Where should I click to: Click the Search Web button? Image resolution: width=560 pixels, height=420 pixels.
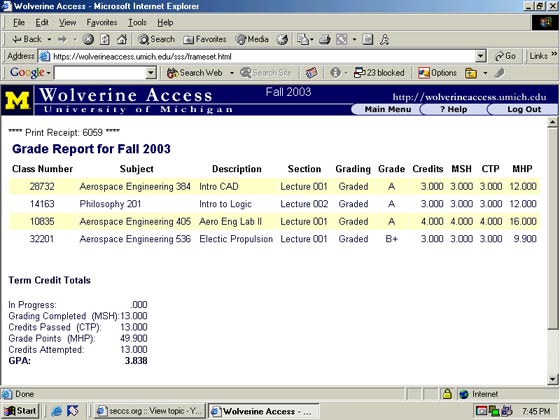[195, 73]
